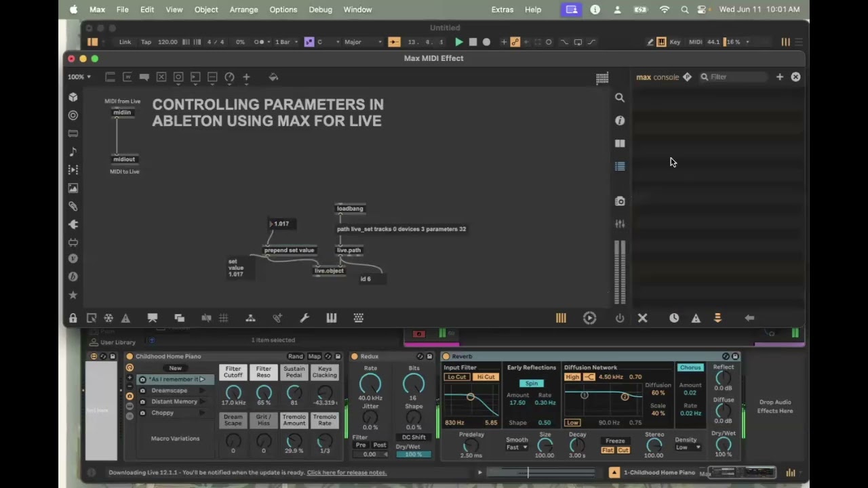Toggle the Max console list icon
Screen dimensions: 868x488
point(620,166)
